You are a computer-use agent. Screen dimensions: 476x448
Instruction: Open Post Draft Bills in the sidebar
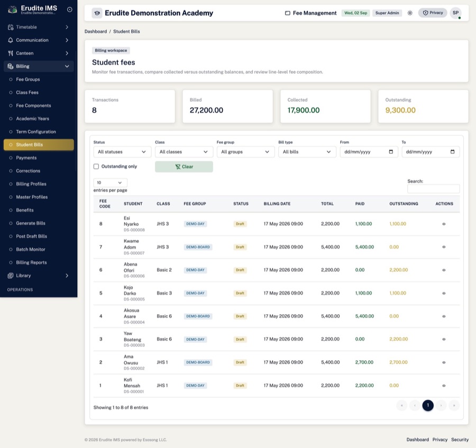click(39, 236)
